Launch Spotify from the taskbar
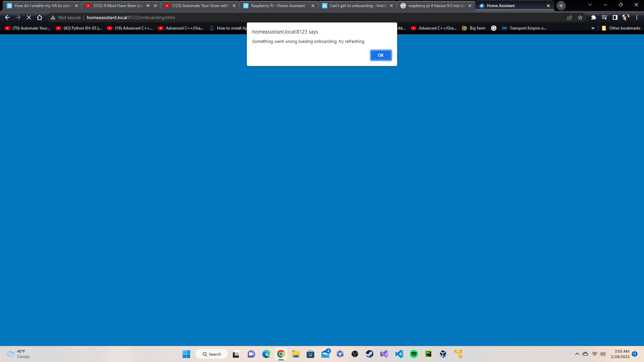 pos(413,354)
